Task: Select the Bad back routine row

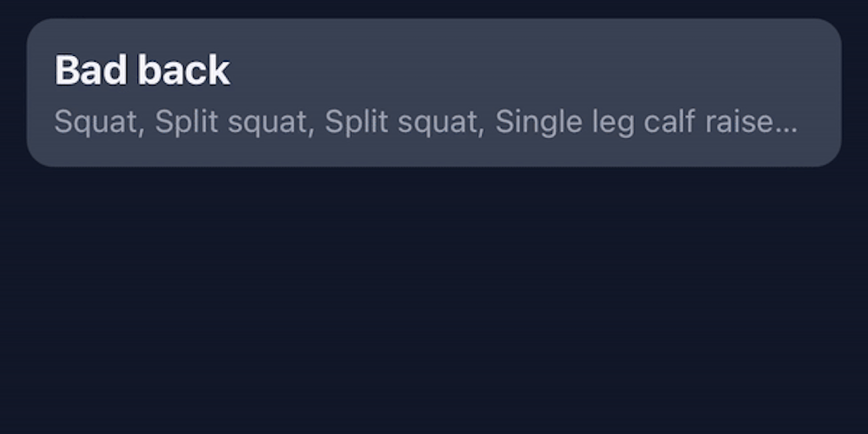Action: pos(434,93)
